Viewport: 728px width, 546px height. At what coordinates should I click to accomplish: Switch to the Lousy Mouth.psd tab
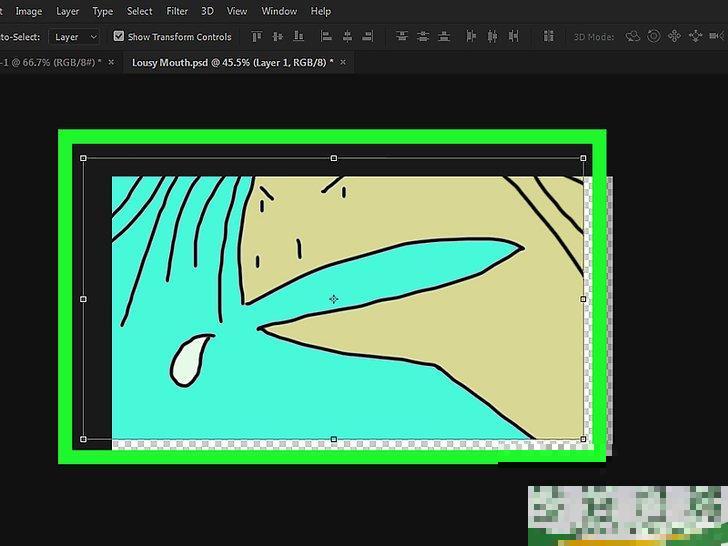click(230, 62)
